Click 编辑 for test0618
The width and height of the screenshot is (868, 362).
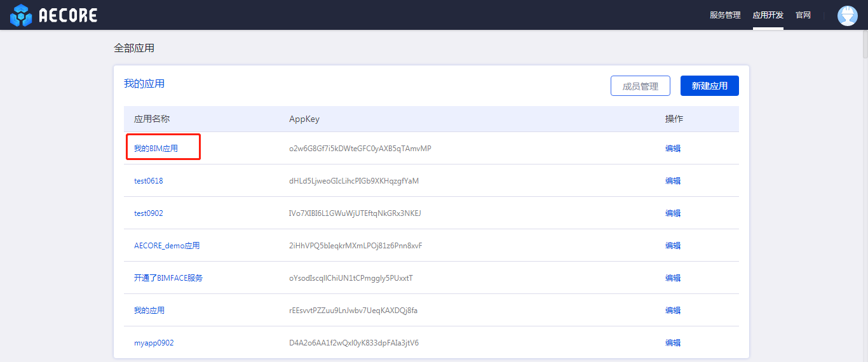point(672,181)
